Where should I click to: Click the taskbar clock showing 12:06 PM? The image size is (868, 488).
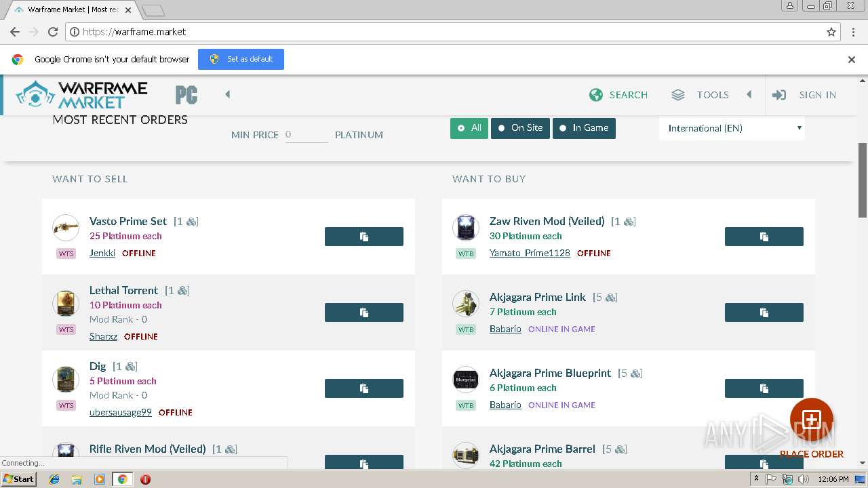pos(833,479)
